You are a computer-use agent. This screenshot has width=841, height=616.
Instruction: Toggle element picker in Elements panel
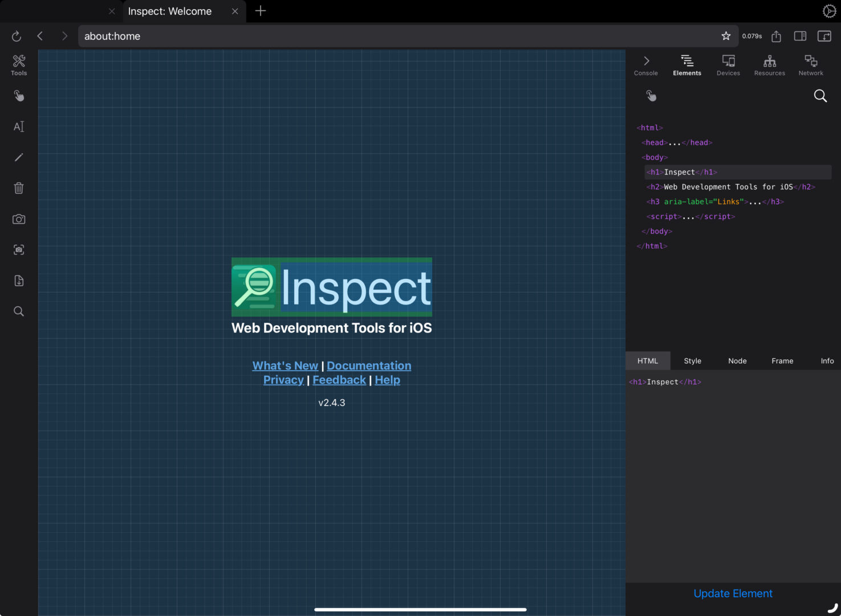[x=651, y=96]
